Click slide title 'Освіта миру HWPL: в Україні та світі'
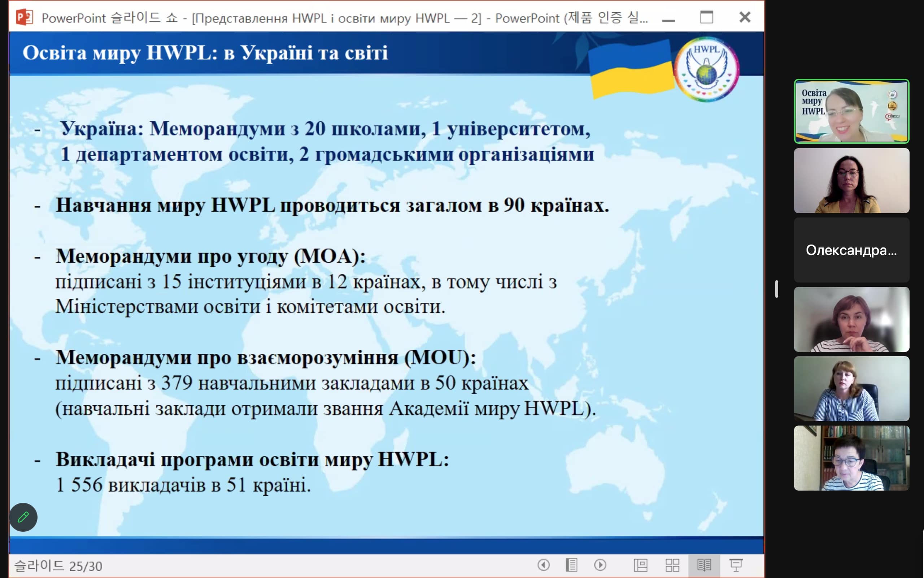The width and height of the screenshot is (924, 578). tap(205, 53)
